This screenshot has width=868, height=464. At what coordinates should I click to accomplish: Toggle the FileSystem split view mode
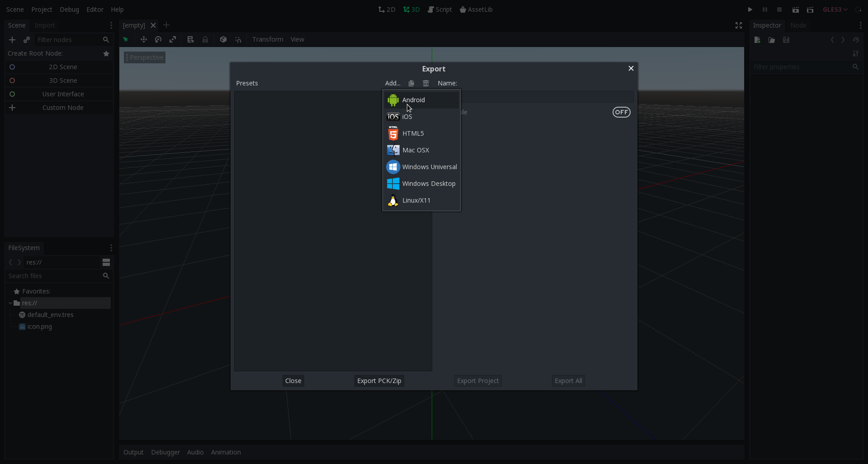(106, 262)
